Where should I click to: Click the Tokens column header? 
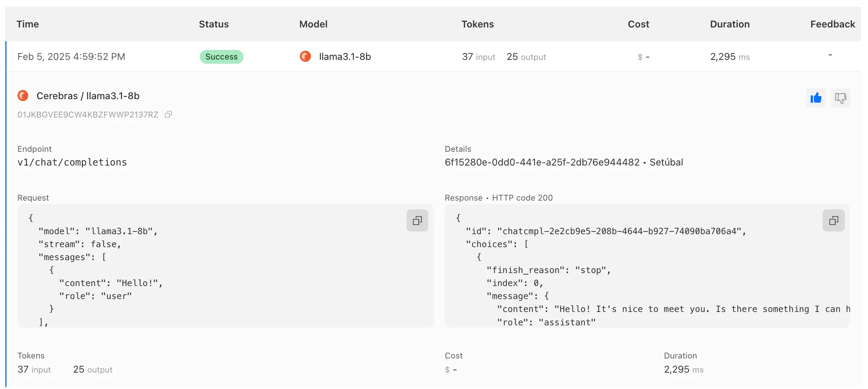coord(477,24)
